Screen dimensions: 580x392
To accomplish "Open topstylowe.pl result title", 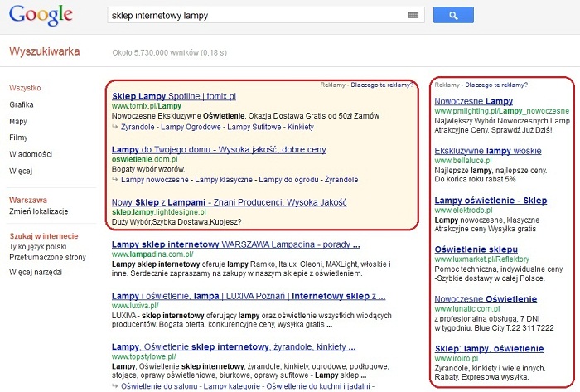I will point(234,347).
